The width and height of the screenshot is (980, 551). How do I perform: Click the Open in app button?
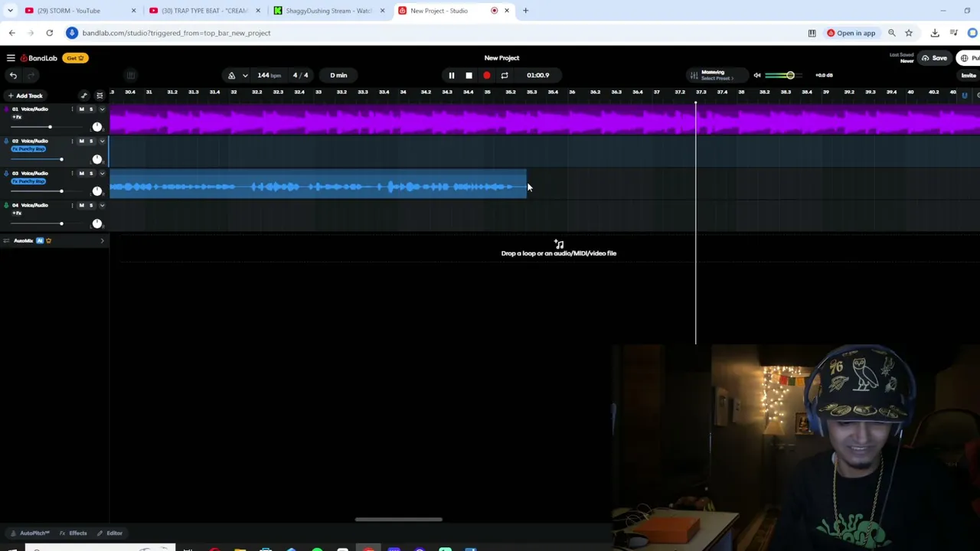[851, 33]
